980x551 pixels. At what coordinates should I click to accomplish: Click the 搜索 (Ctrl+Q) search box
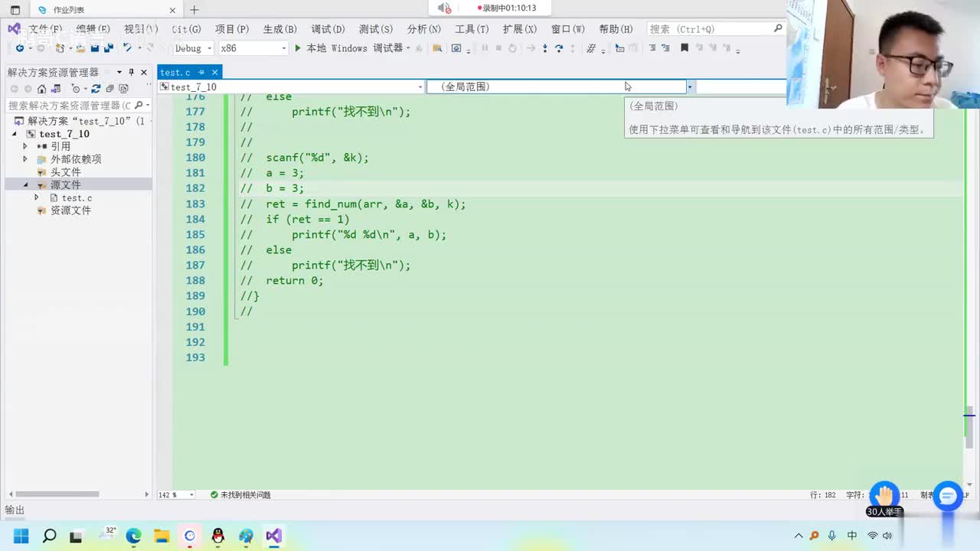(716, 29)
